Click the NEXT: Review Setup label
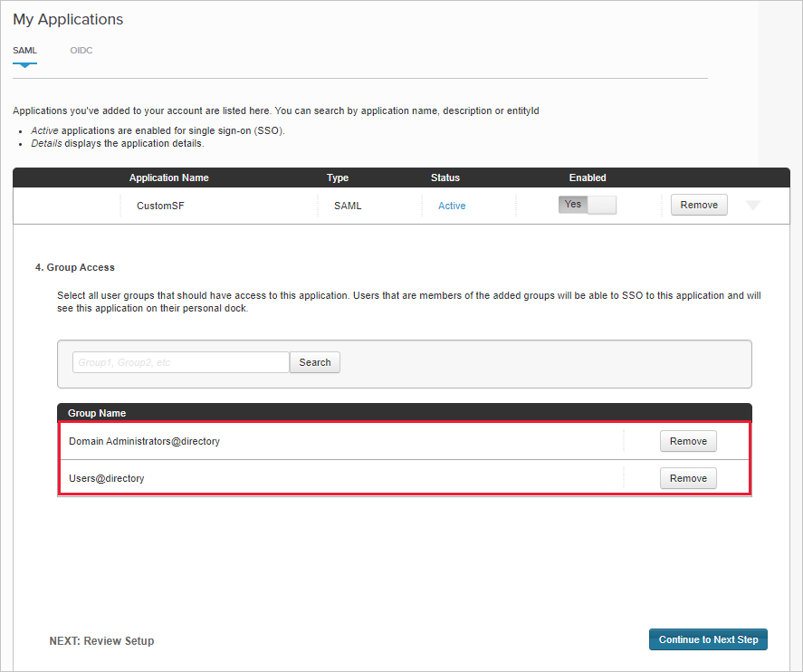This screenshot has width=803, height=672. coord(101,640)
